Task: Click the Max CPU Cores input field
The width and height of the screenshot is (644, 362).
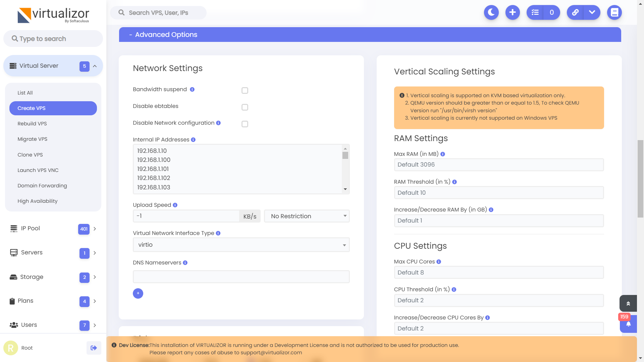Action: click(x=499, y=273)
